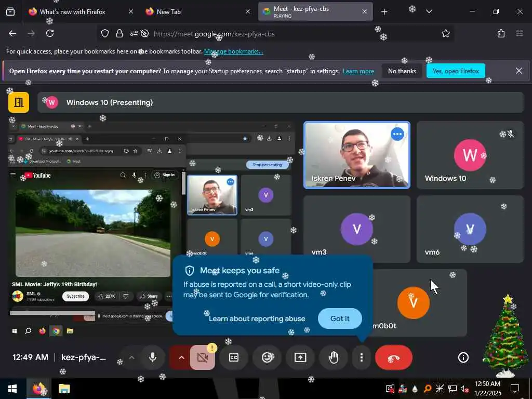Click Yes, open Firefox button
This screenshot has width=532, height=399.
point(456,71)
